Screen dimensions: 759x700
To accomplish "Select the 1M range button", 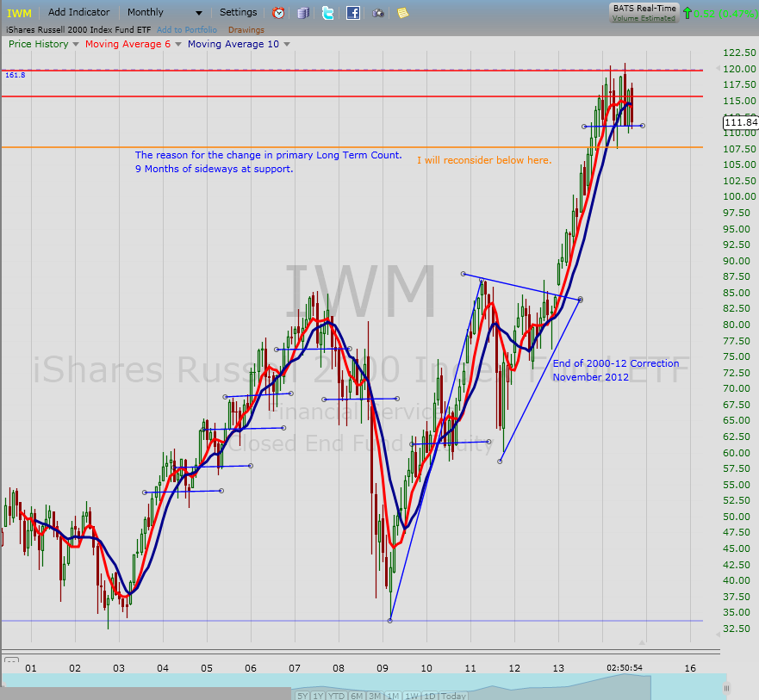I will click(x=393, y=696).
